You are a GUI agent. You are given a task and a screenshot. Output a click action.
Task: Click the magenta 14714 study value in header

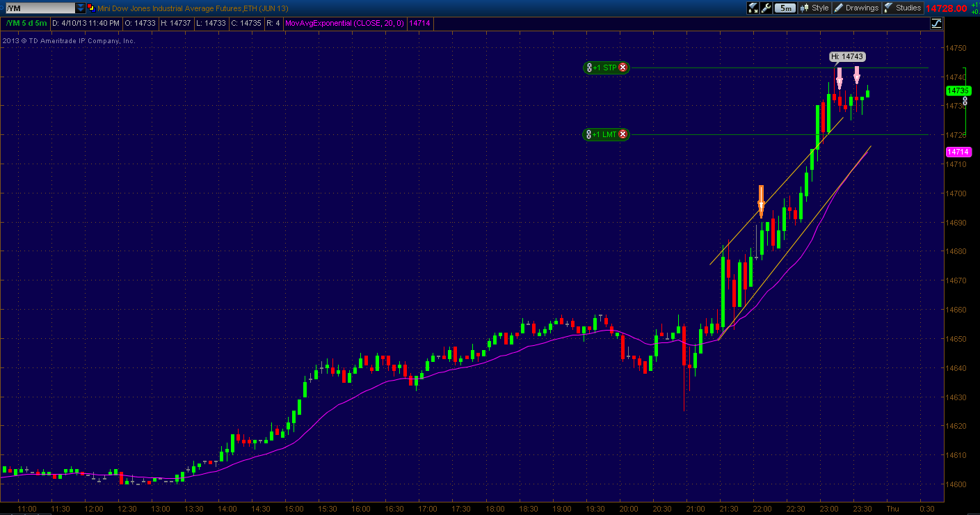(419, 23)
